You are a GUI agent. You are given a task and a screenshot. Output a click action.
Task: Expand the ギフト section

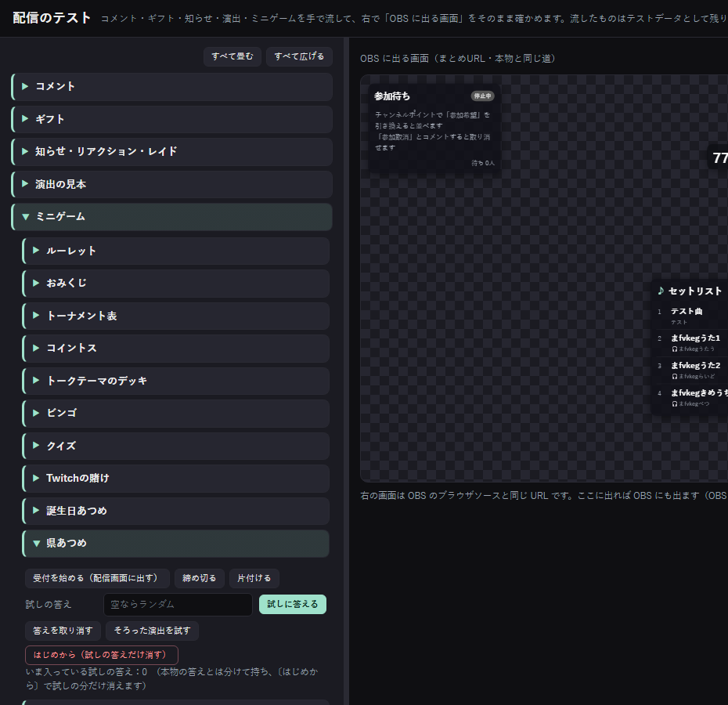pos(171,119)
